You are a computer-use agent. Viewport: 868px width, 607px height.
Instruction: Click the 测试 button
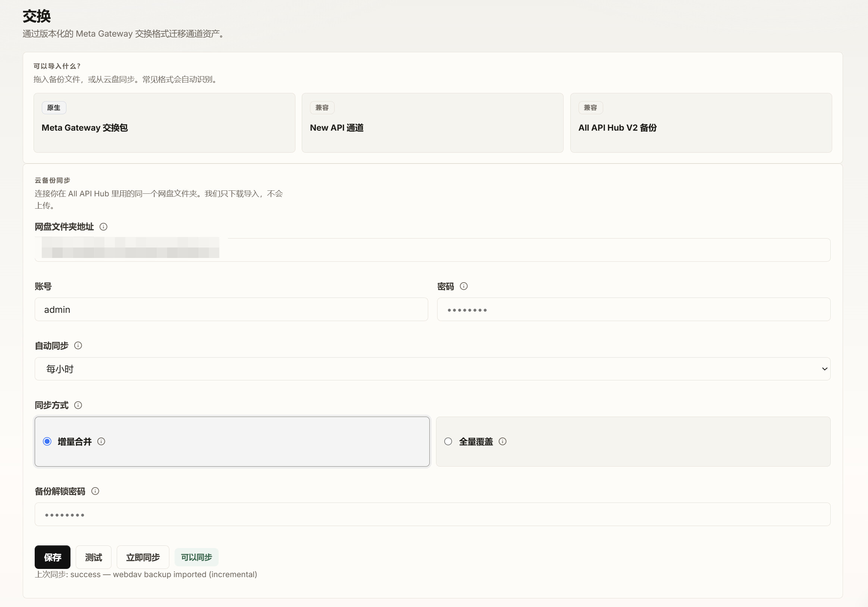94,557
